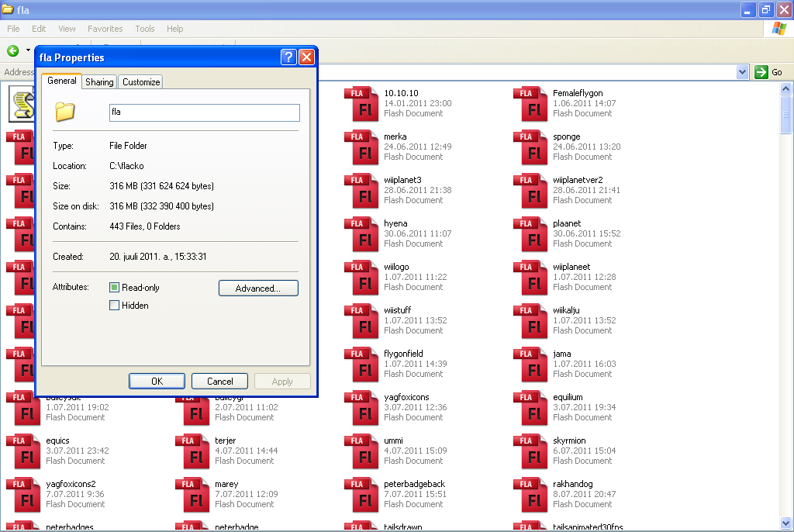
Task: Click the merka FLA file icon
Action: pos(361,148)
